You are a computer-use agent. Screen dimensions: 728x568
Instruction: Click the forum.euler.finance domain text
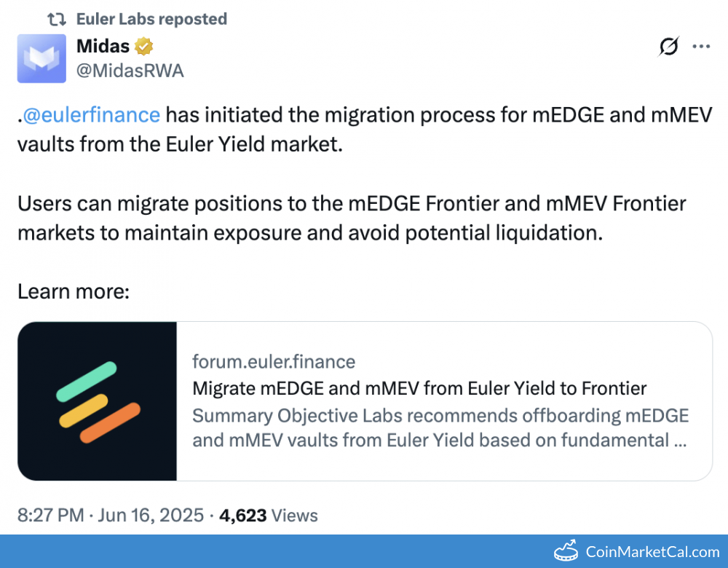click(274, 361)
